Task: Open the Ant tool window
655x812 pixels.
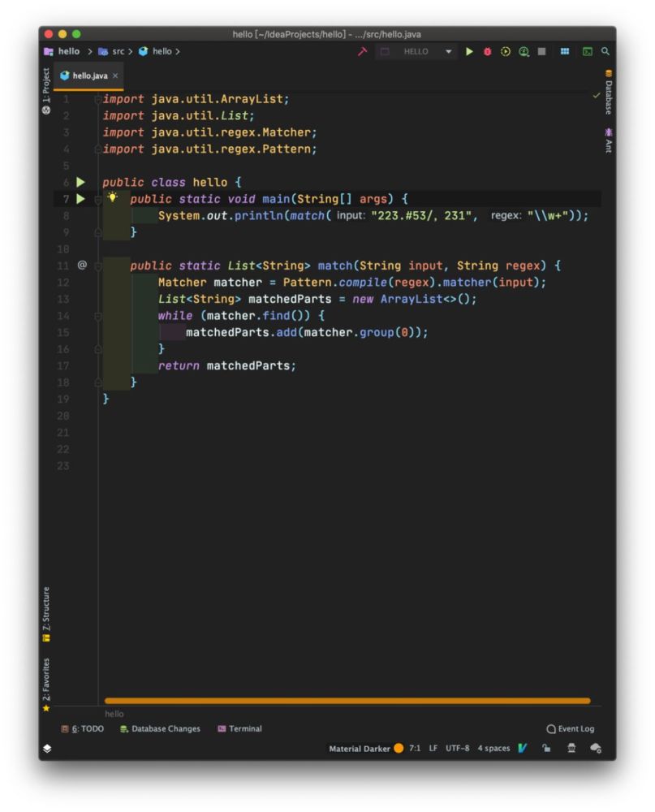Action: (609, 140)
